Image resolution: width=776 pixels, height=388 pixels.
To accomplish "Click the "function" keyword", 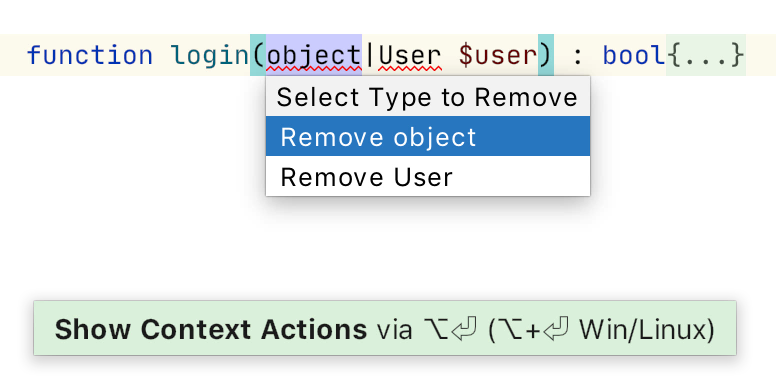I will (90, 55).
